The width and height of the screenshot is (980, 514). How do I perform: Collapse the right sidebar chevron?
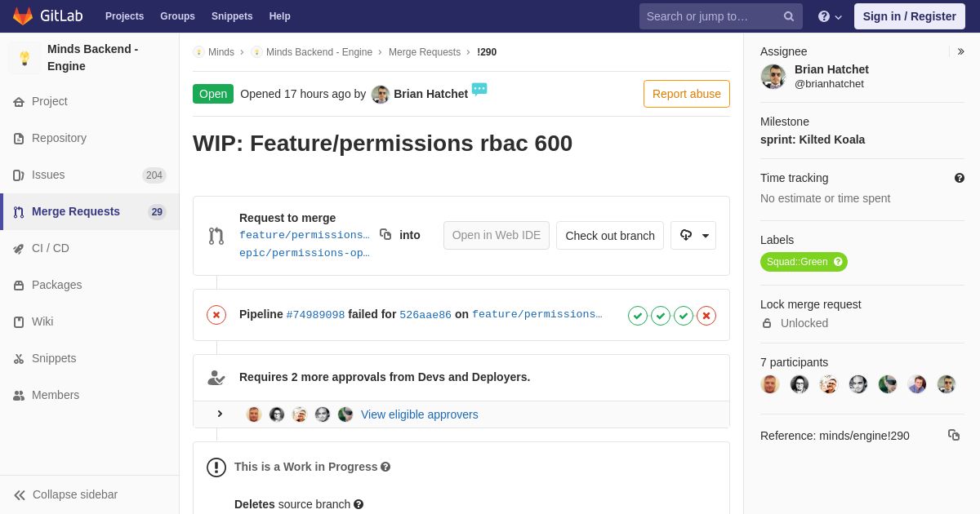click(960, 51)
